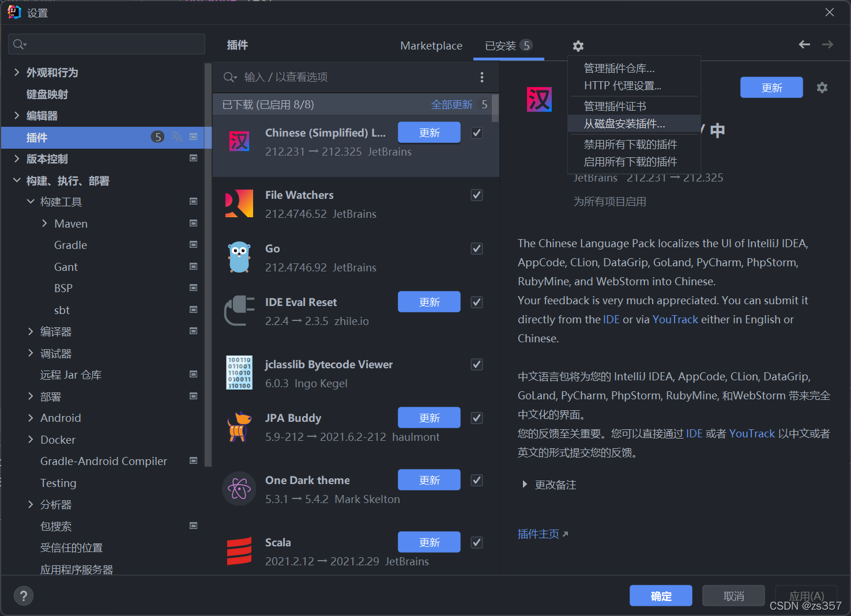This screenshot has width=851, height=616.
Task: Select the Go gopher plugin icon
Action: (x=239, y=257)
